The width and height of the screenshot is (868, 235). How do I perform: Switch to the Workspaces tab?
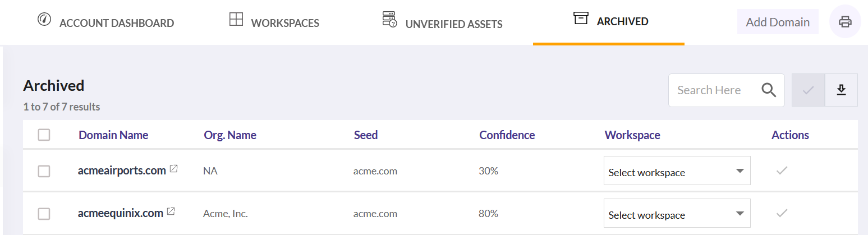tap(274, 22)
